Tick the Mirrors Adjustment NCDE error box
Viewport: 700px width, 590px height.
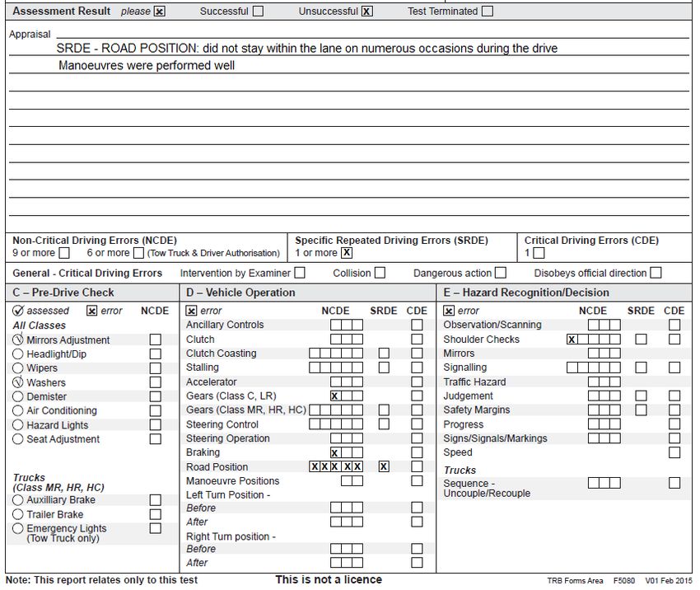156,339
